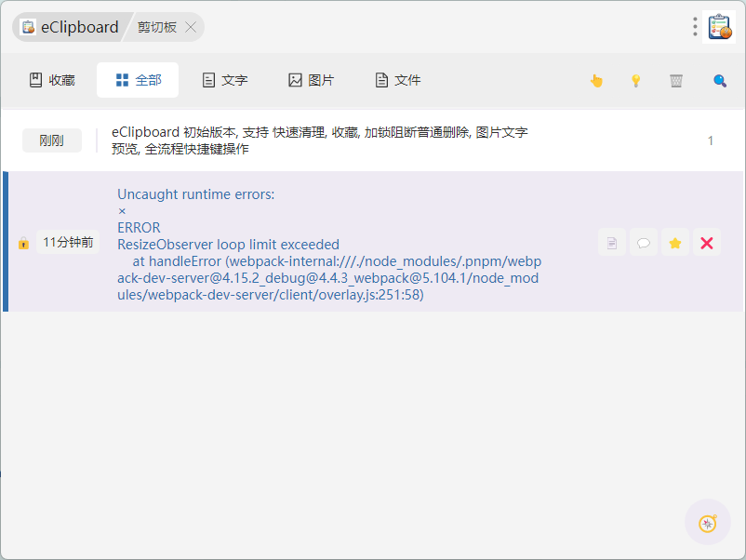This screenshot has width=746, height=560.
Task: Open the 图片 tab
Action: (x=311, y=80)
